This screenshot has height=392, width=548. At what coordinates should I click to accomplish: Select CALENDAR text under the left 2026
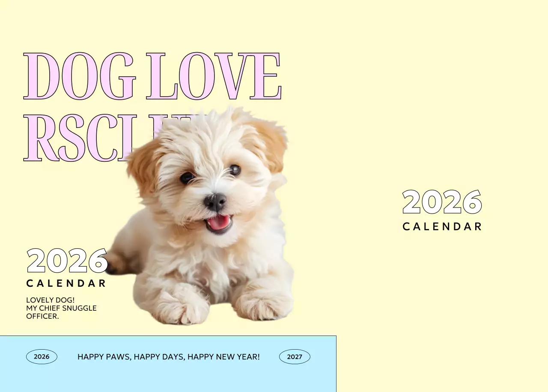click(x=66, y=283)
